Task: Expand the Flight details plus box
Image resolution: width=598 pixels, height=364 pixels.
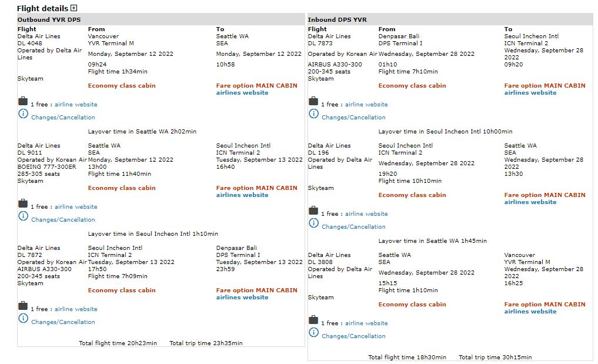Action: coord(74,8)
